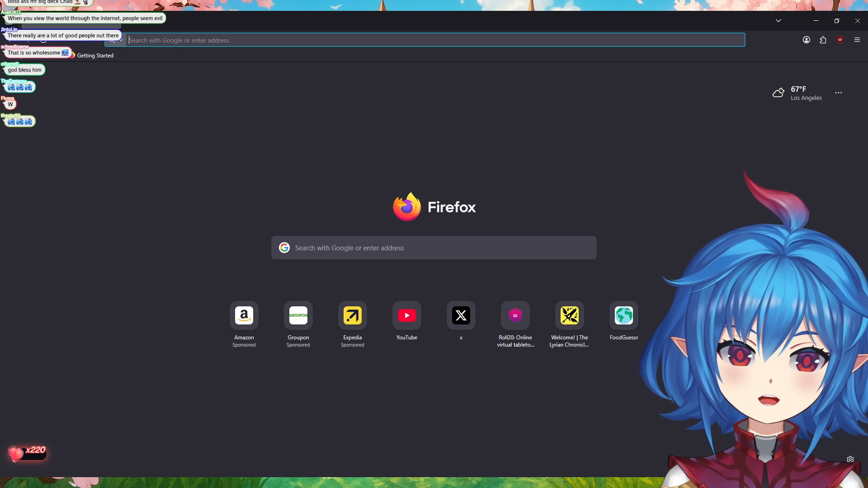Click the Google logo in search box

click(x=284, y=248)
